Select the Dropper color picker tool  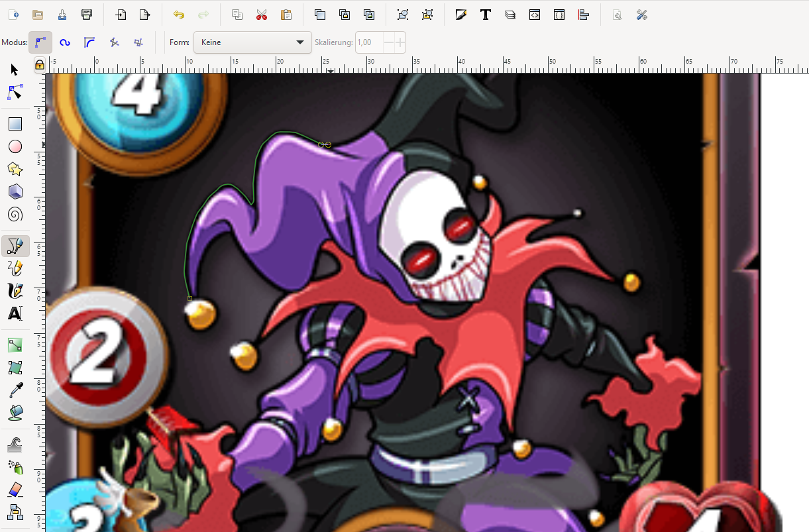pos(15,390)
